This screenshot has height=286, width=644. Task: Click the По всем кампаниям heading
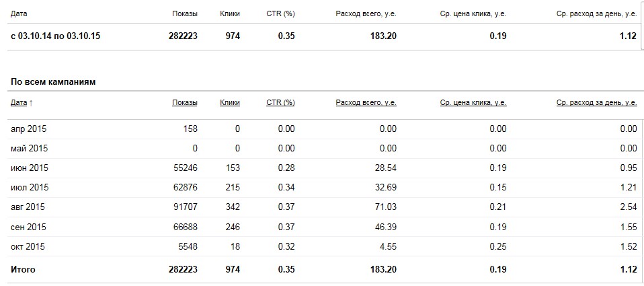pyautogui.click(x=53, y=81)
